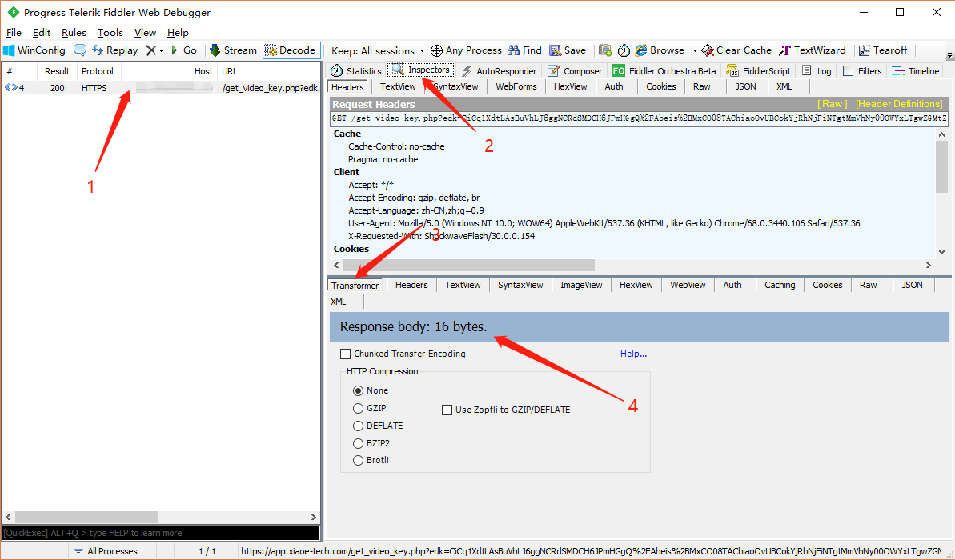Switch to the Statistics tab
This screenshot has width=955, height=560.
356,71
